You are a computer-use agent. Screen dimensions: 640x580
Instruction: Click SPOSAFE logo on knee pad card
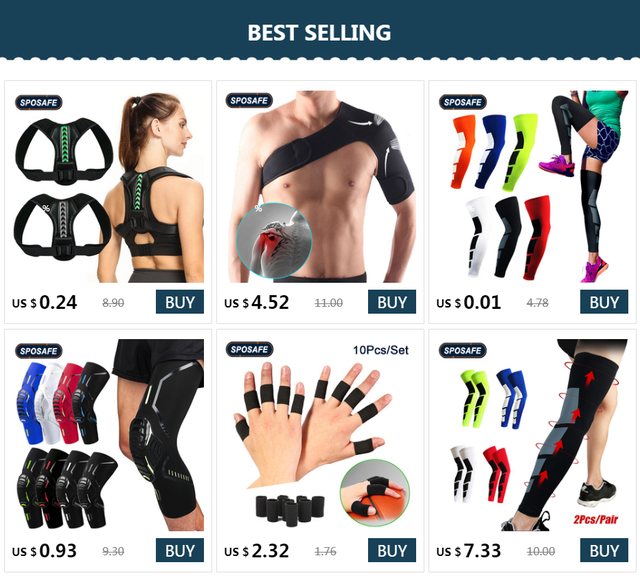tap(39, 351)
